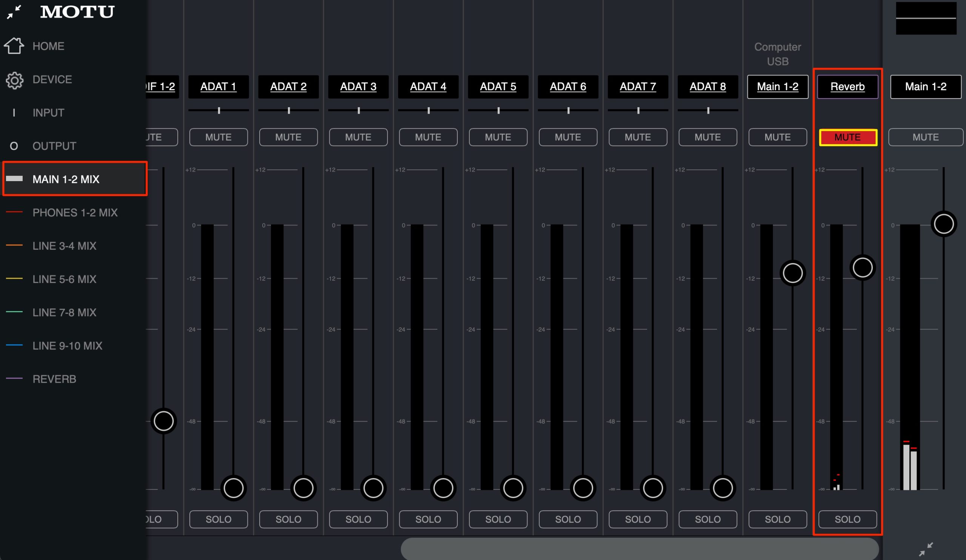Solo the Reverb channel

848,519
